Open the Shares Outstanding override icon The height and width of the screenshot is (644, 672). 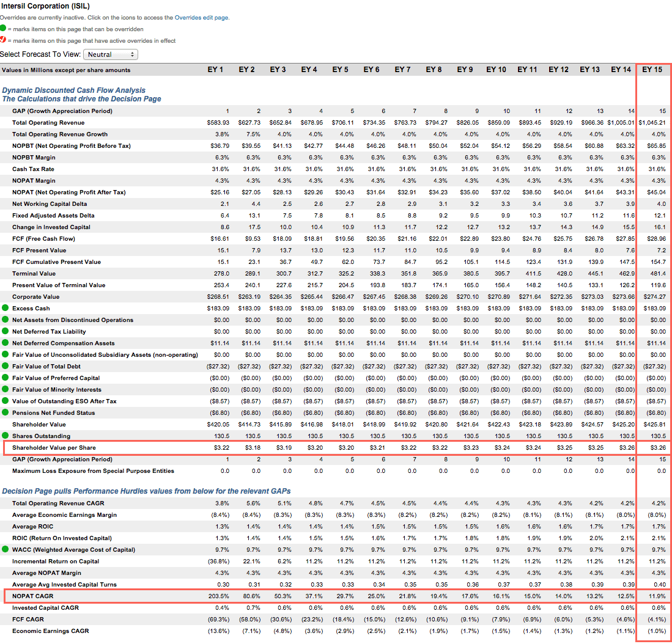tap(5, 436)
